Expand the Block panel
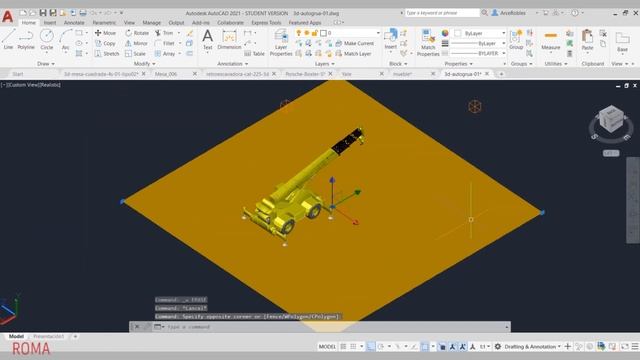The height and width of the screenshot is (360, 640). click(398, 64)
